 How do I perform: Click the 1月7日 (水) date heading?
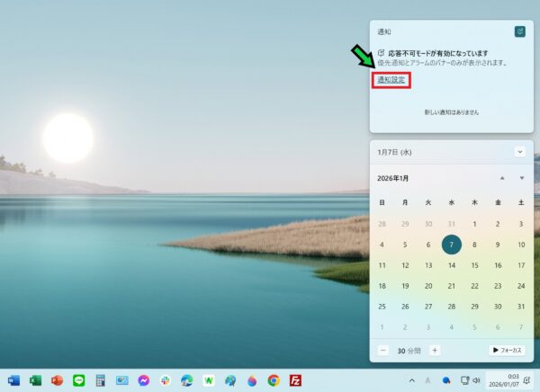coord(394,152)
